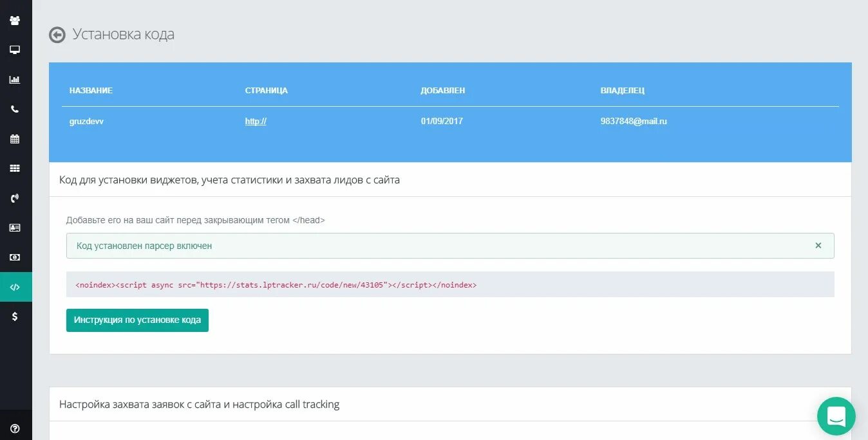Open the bar chart statistics icon
868x440 pixels.
[x=15, y=80]
